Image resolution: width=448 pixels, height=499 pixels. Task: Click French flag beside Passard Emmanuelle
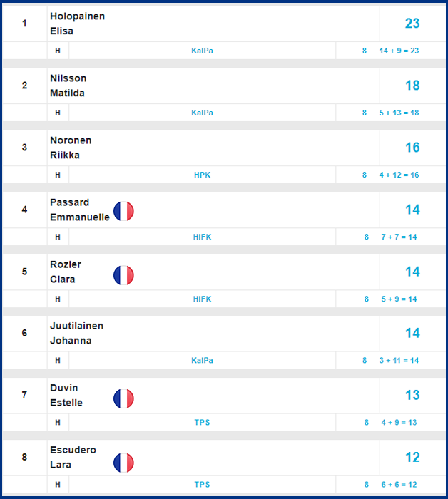click(x=123, y=211)
